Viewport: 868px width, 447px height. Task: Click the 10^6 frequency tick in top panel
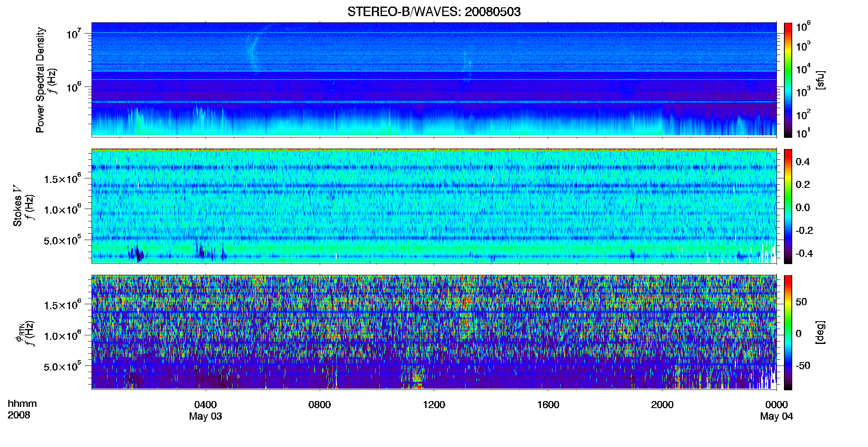pos(73,87)
